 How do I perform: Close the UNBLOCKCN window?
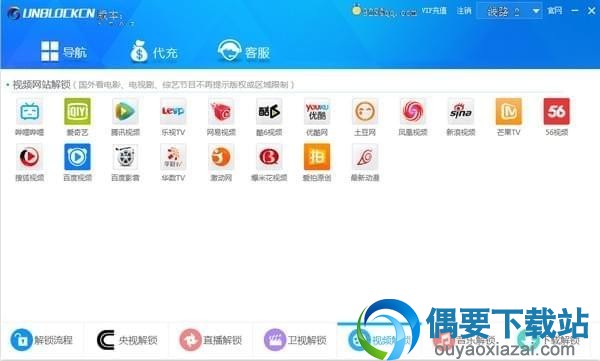[592, 11]
